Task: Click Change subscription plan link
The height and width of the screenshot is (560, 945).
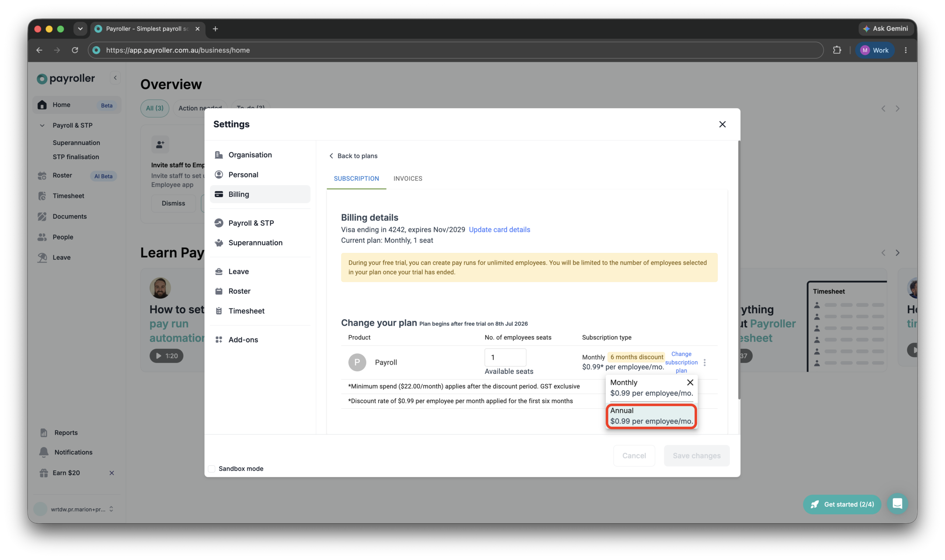Action: pyautogui.click(x=681, y=362)
